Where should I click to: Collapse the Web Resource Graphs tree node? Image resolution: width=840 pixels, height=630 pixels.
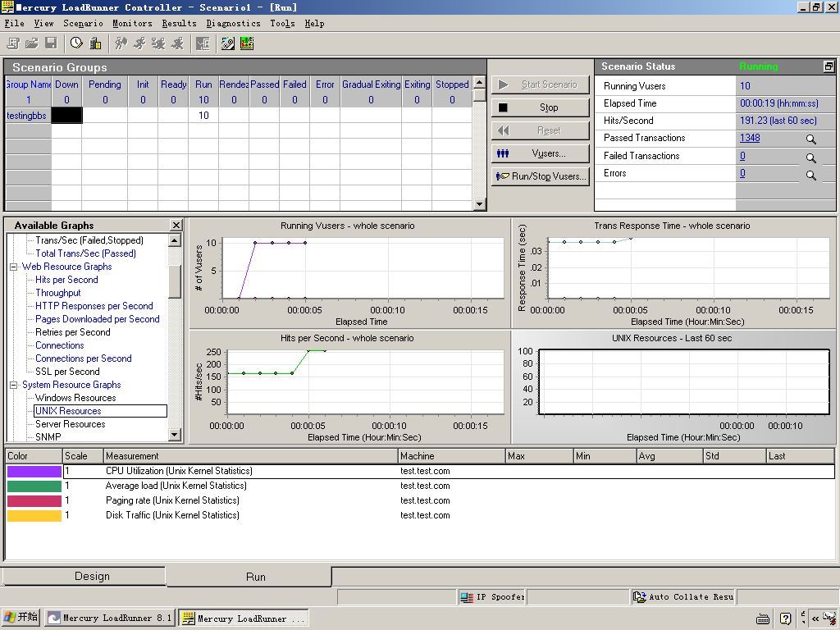pyautogui.click(x=14, y=267)
